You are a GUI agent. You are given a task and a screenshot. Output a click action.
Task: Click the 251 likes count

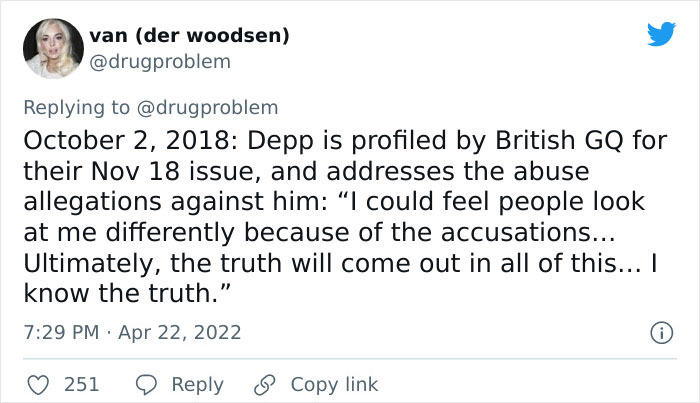pos(81,385)
